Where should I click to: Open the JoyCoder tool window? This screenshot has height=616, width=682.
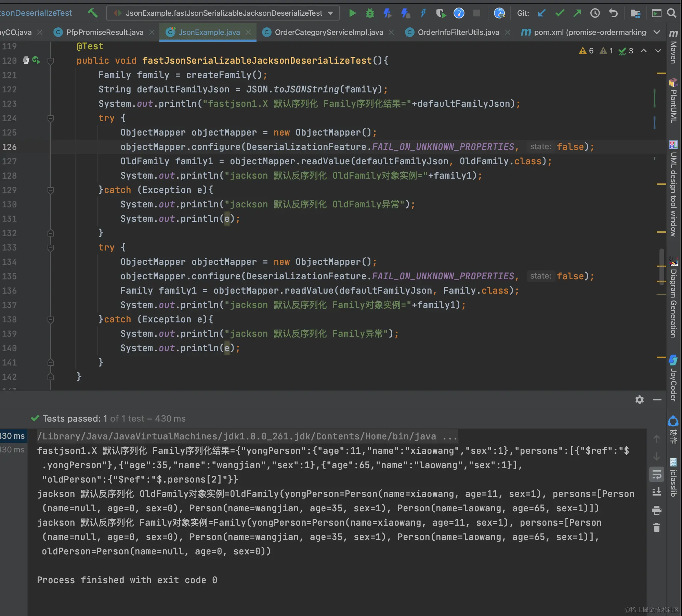(673, 377)
